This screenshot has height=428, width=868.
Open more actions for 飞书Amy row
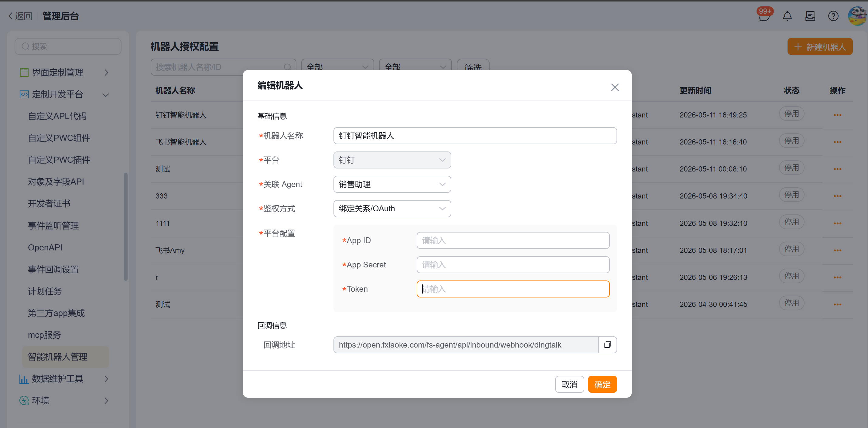(x=837, y=250)
